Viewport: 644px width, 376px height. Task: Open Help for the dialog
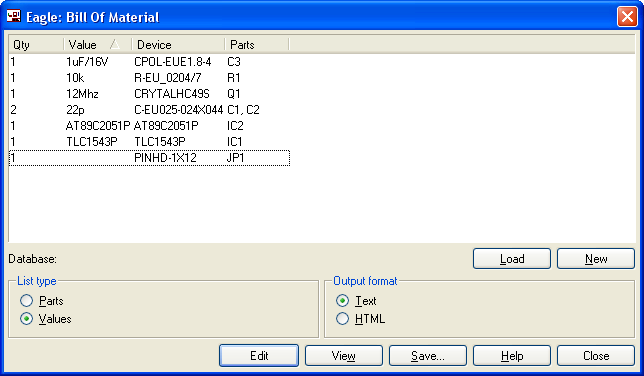pyautogui.click(x=512, y=355)
